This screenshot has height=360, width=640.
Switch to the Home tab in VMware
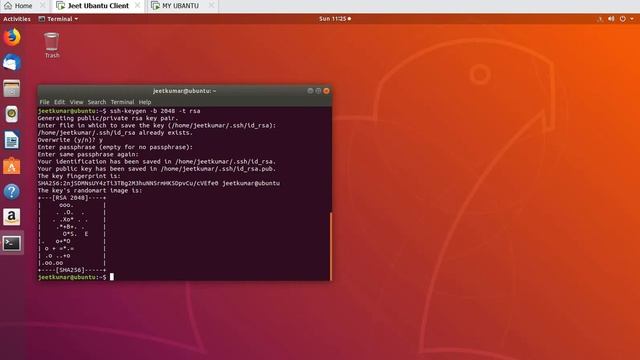[x=18, y=6]
